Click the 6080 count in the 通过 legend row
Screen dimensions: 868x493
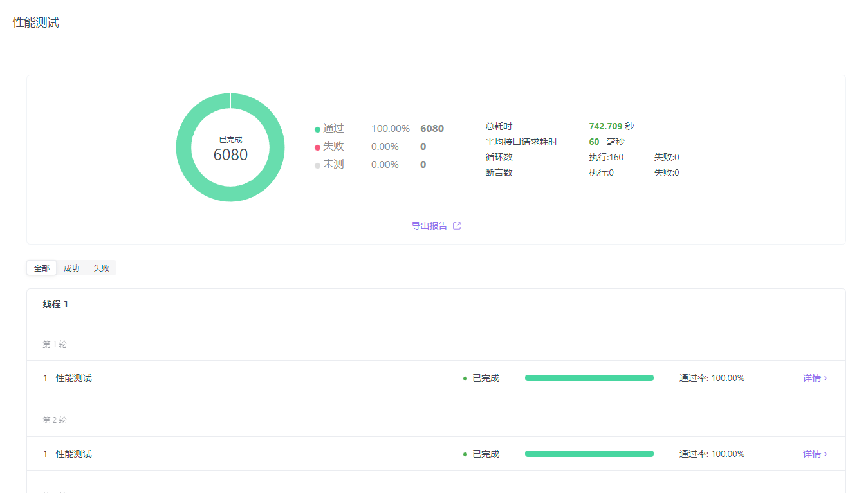click(x=432, y=129)
